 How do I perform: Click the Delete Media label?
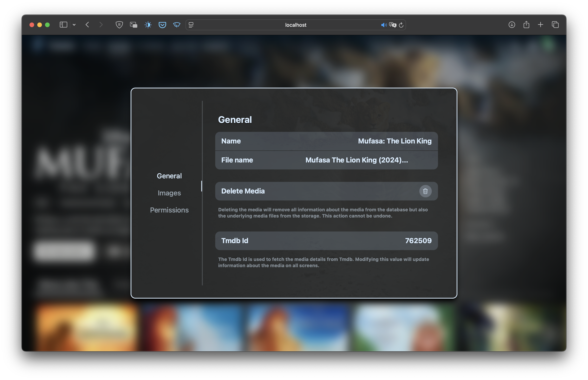[x=243, y=191]
